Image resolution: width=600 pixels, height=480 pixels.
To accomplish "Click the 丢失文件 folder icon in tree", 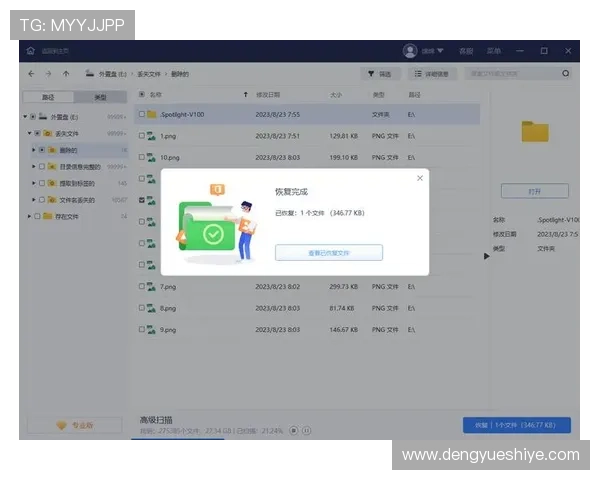I will pos(48,133).
